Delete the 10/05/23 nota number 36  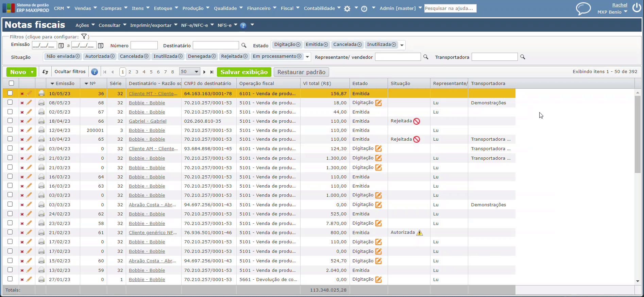(x=22, y=94)
